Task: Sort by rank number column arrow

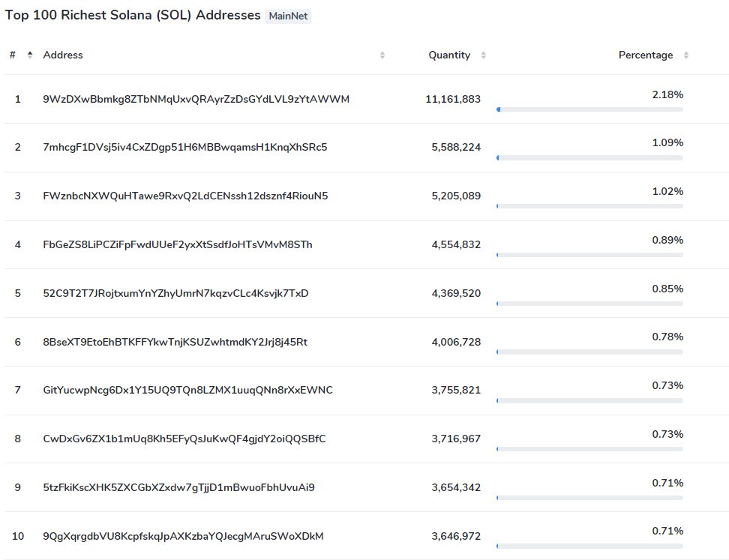Action: click(x=30, y=55)
